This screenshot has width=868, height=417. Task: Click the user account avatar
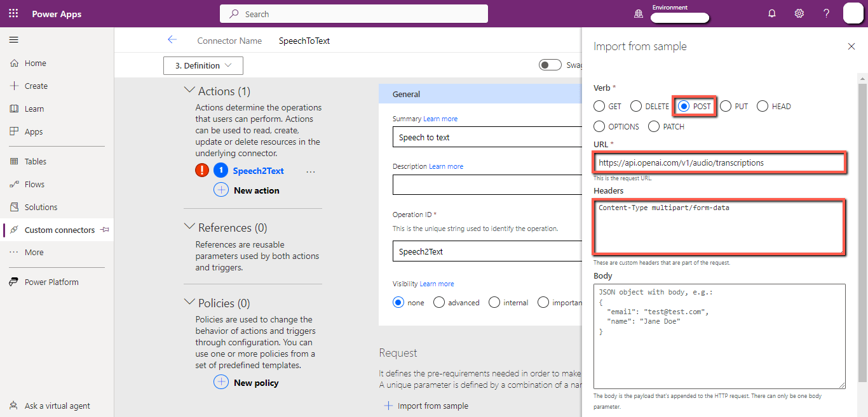tap(853, 13)
